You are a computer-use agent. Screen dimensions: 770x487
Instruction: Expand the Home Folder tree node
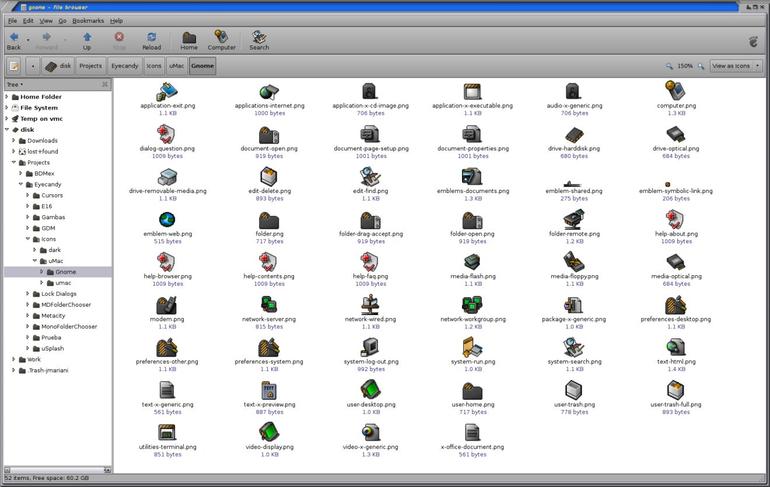click(7, 97)
